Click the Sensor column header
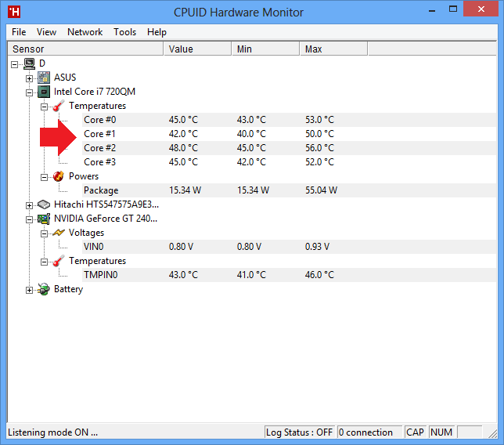Image resolution: width=504 pixels, height=445 pixels. point(85,49)
